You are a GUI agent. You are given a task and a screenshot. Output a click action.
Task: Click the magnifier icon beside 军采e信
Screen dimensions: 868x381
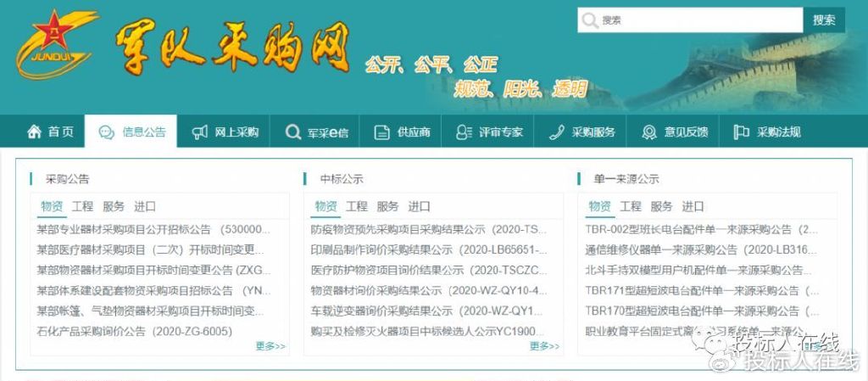pyautogui.click(x=292, y=132)
